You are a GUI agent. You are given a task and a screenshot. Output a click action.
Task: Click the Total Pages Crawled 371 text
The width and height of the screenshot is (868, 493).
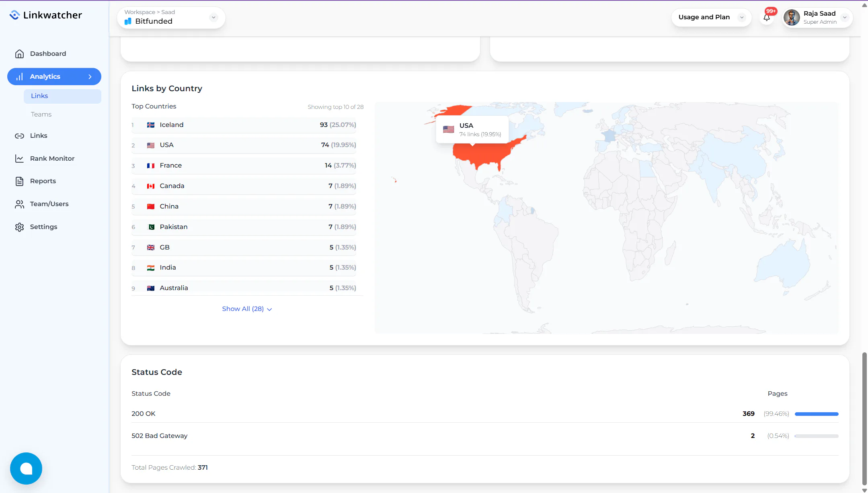(x=170, y=468)
